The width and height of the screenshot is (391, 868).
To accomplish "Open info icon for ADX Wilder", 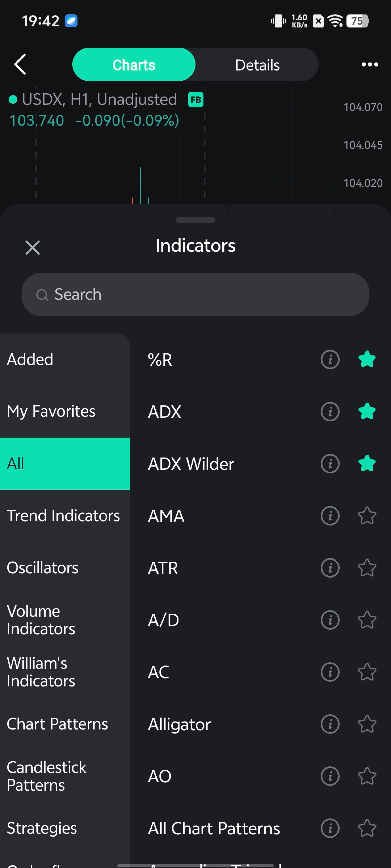I will pyautogui.click(x=330, y=464).
